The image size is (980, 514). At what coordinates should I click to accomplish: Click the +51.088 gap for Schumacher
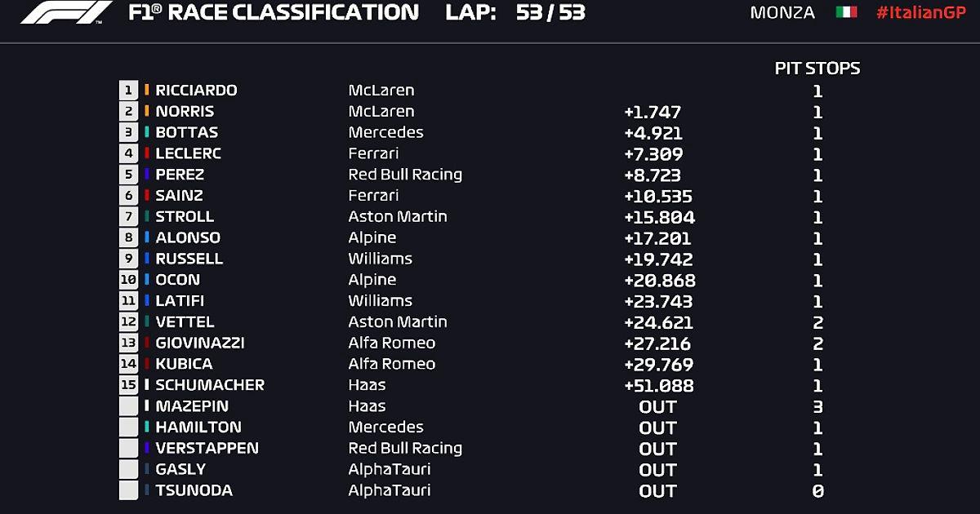[658, 385]
